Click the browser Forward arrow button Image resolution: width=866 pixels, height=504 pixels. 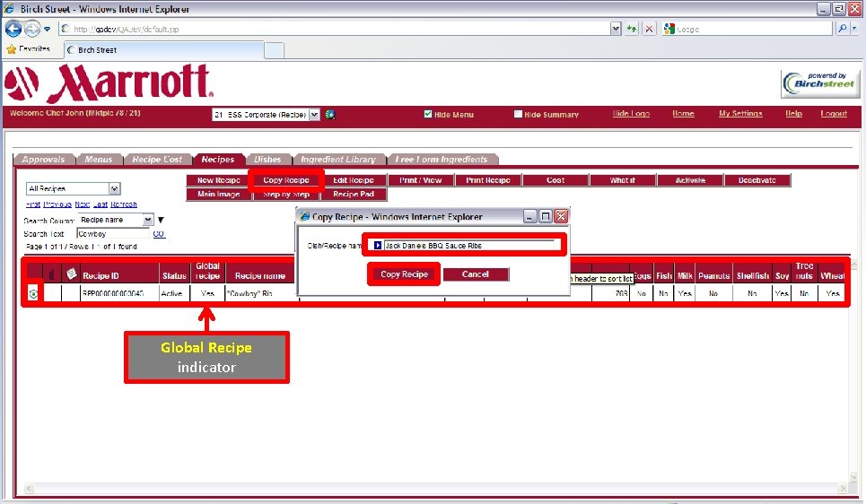tap(32, 29)
